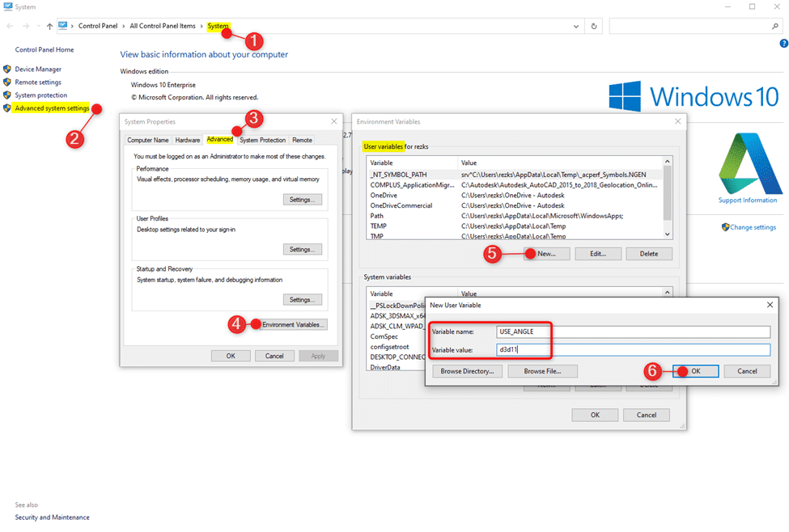Switch to the Computer Name tab
Viewport: 789px width, 532px height.
pos(147,141)
